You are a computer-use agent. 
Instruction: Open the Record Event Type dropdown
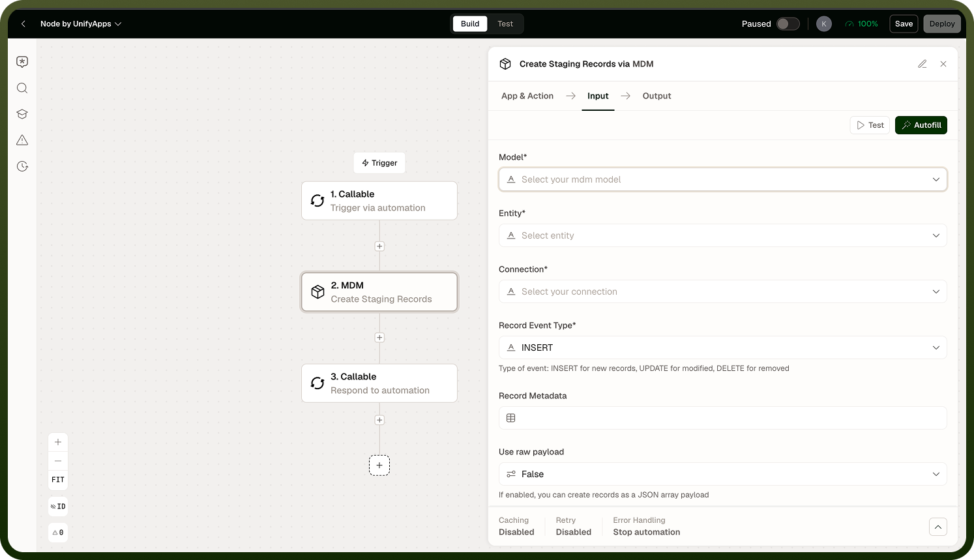tap(723, 347)
